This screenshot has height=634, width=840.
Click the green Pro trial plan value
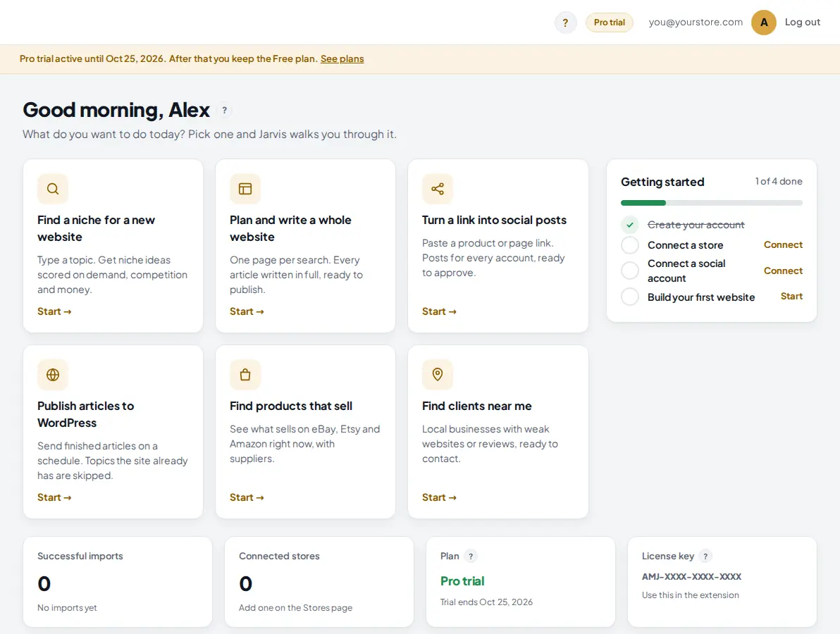(462, 581)
